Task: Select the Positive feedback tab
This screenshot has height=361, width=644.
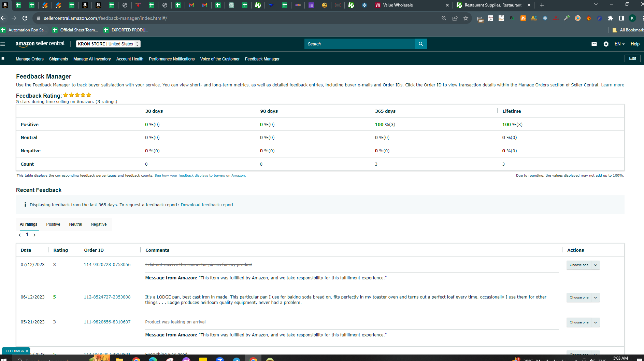Action: point(53,224)
